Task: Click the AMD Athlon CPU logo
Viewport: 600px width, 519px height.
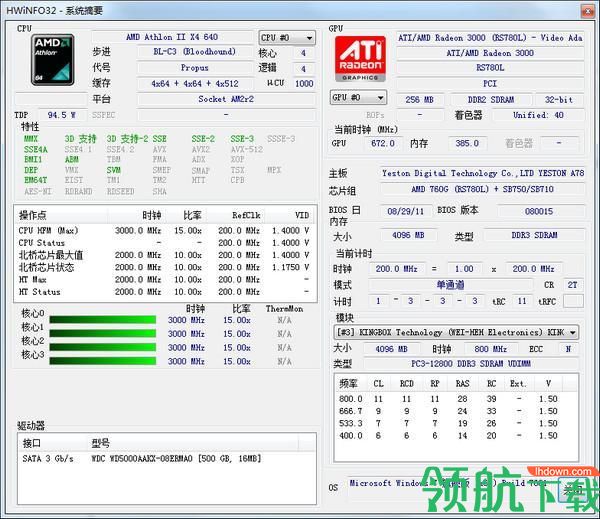Action: [x=52, y=60]
